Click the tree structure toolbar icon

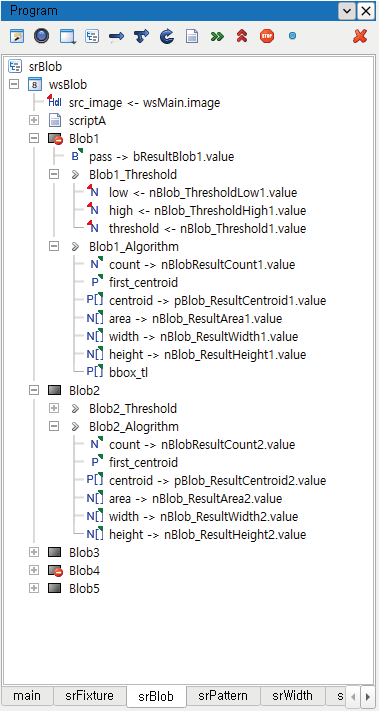coord(92,36)
